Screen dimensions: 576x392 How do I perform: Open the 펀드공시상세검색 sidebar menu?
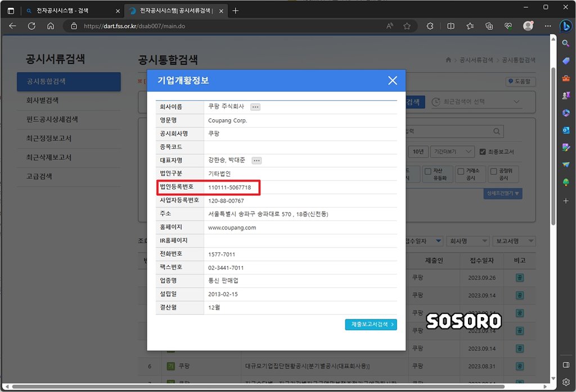(x=69, y=119)
